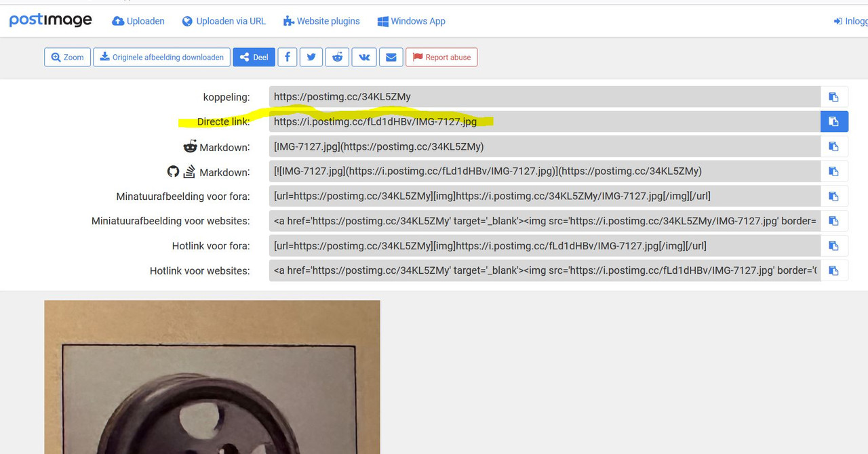868x454 pixels.
Task: Copy the Directe link URL
Action: [x=834, y=121]
